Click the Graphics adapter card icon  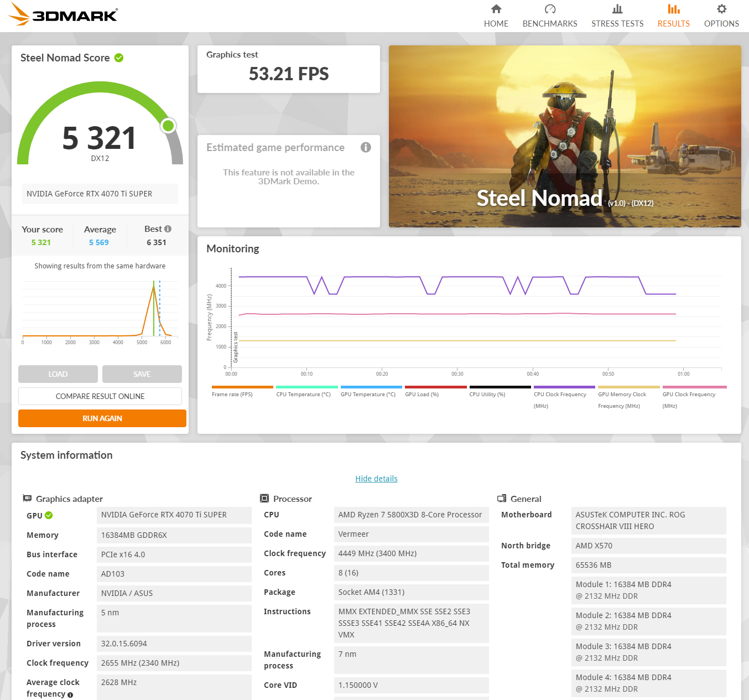tap(27, 498)
